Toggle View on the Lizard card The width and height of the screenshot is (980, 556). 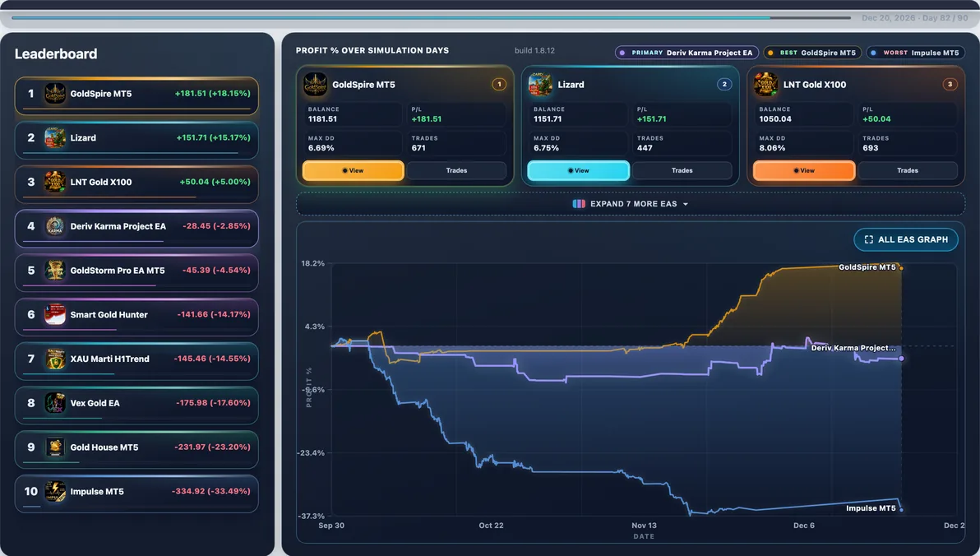(579, 170)
